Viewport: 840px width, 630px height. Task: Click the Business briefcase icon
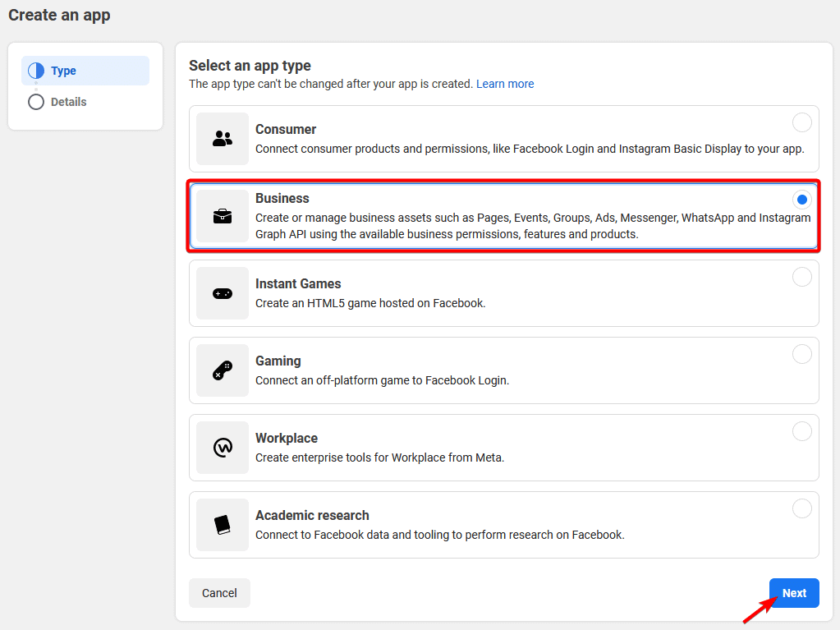222,217
